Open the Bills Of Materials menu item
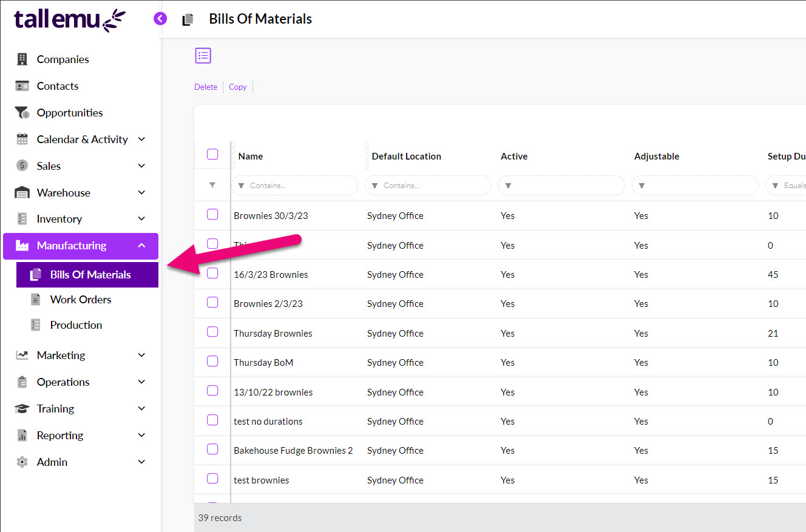This screenshot has height=532, width=806. (x=90, y=275)
